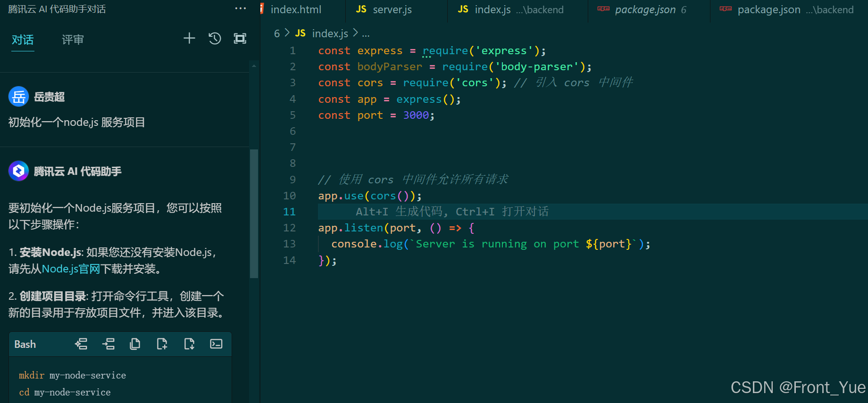This screenshot has height=403, width=868.
Task: Click app.use(cors()) line
Action: 370,196
